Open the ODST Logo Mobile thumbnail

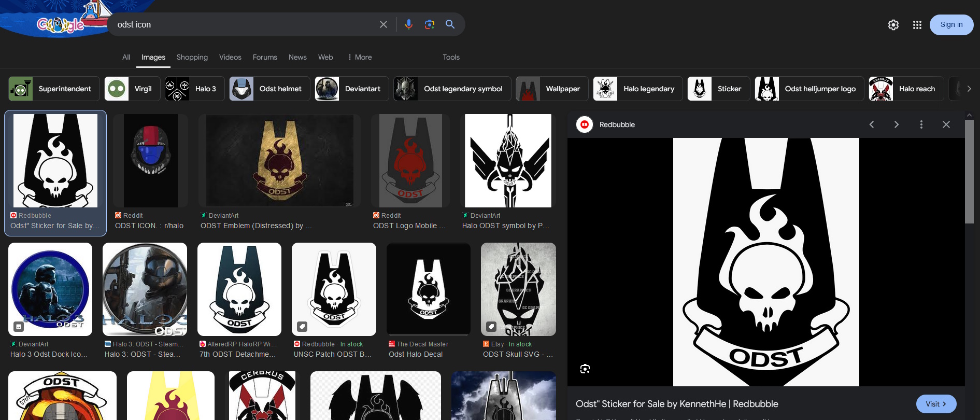(410, 161)
